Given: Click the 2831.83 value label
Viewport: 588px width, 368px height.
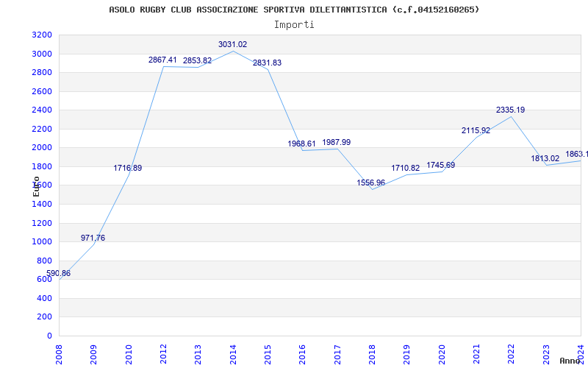Looking at the screenshot, I should pos(267,63).
